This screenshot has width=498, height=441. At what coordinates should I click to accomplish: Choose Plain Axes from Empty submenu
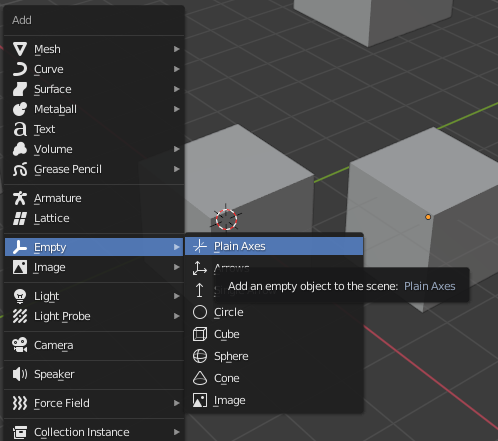[274, 246]
